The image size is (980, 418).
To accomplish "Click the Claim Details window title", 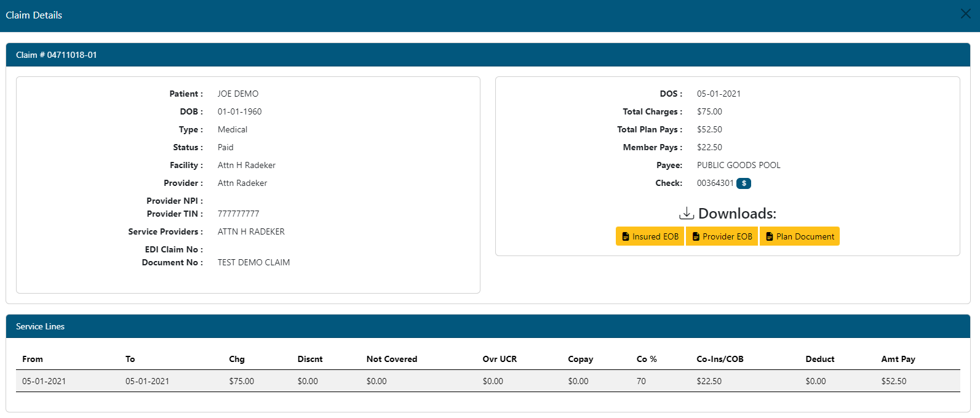I will [x=34, y=15].
